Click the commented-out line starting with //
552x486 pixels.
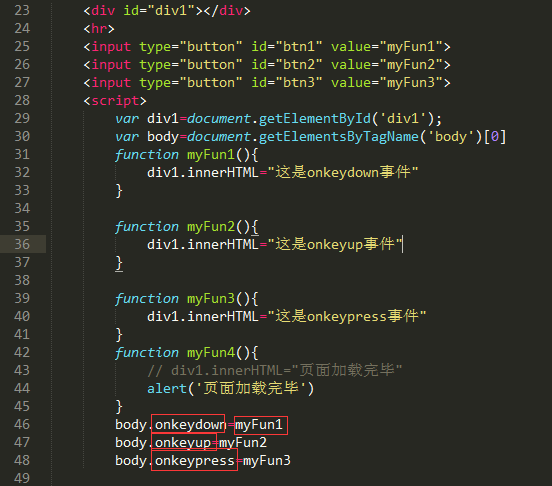tap(275, 370)
